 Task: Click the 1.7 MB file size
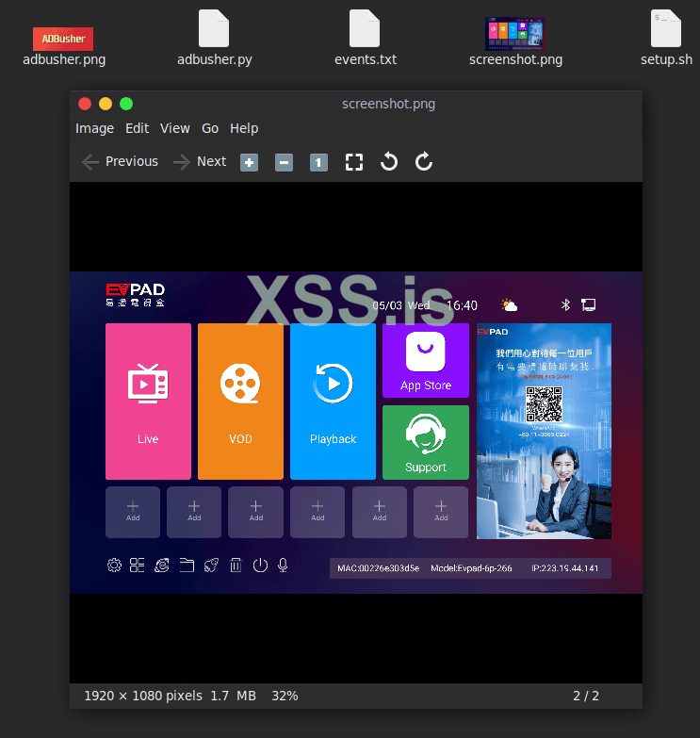233,696
